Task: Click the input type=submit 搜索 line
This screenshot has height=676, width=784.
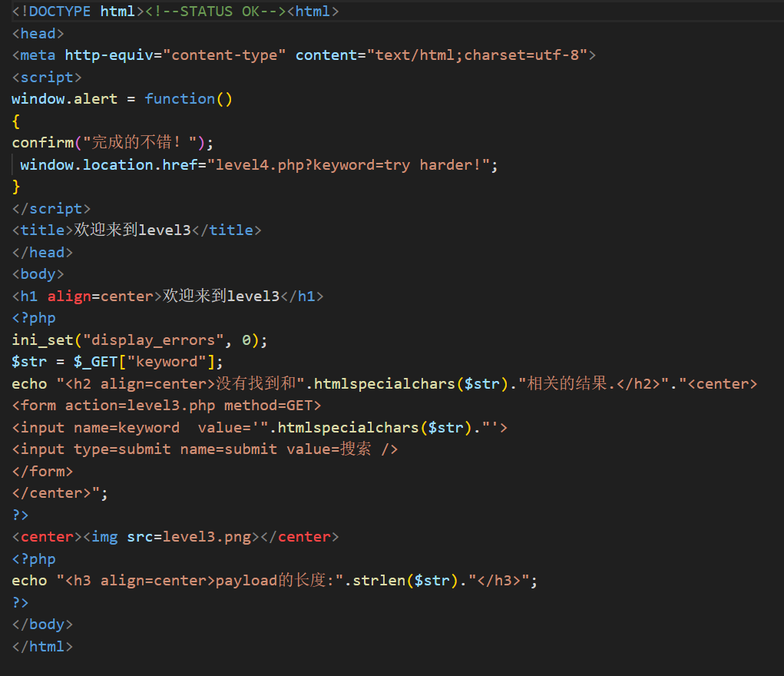Action: [x=205, y=449]
